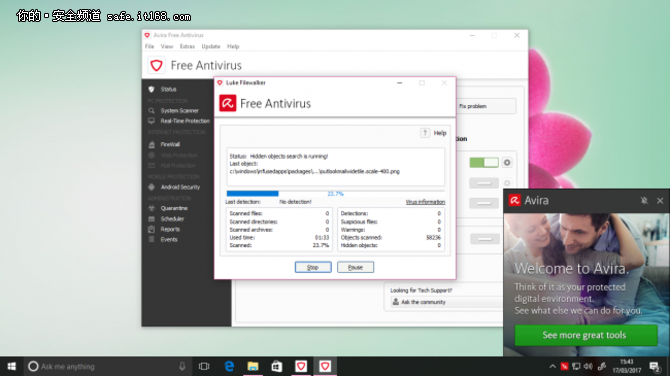Open the Extras menu
Viewport: 670px width, 376px height.
(x=187, y=47)
